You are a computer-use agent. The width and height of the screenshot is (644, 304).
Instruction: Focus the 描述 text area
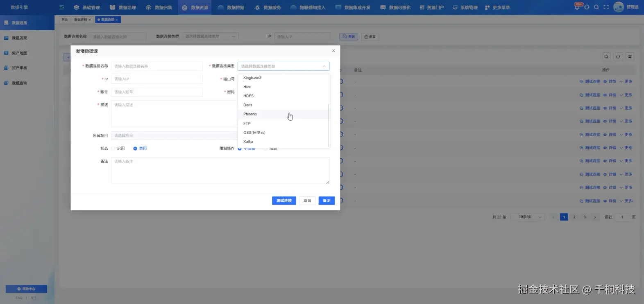[x=174, y=114]
